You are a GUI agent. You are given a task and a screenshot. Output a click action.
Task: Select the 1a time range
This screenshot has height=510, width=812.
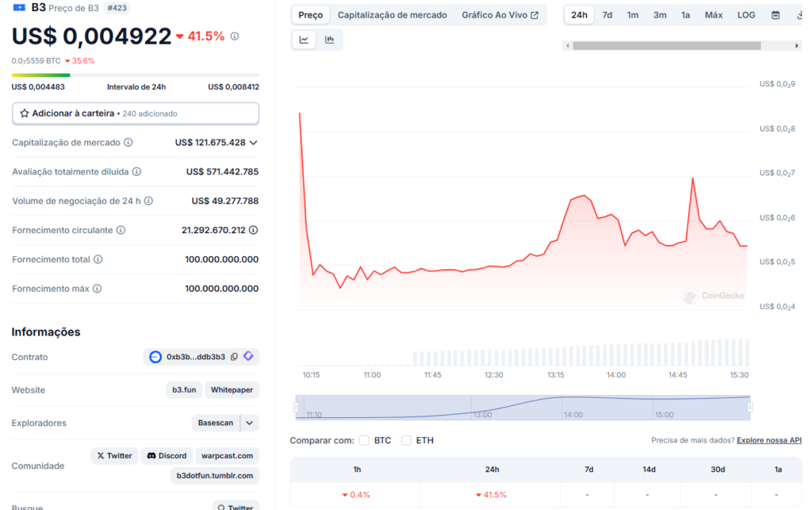686,15
